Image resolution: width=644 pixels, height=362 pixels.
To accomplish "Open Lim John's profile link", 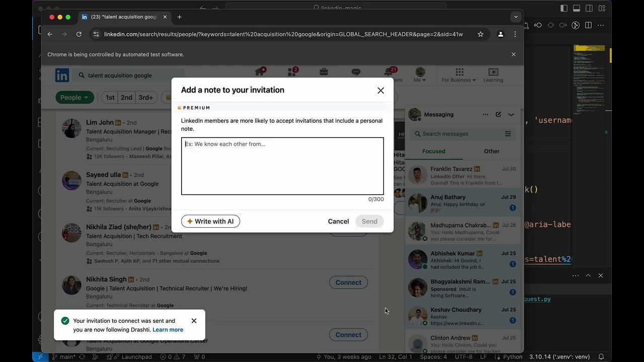I will (100, 122).
